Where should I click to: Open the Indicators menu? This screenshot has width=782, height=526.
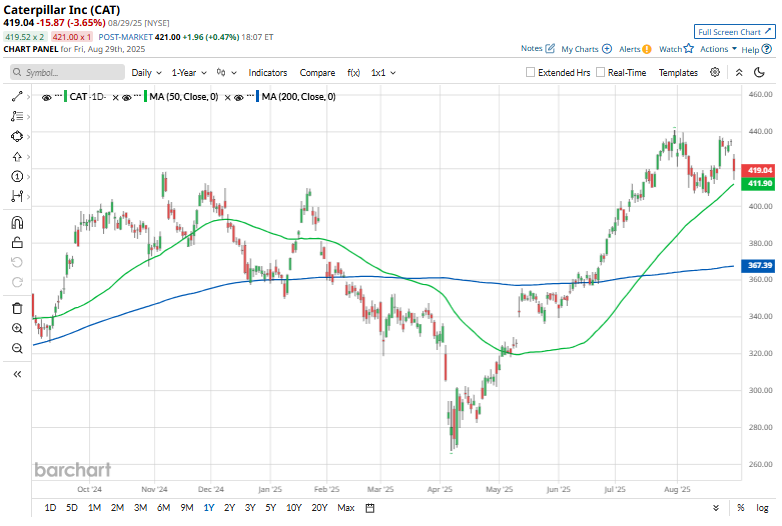pyautogui.click(x=268, y=73)
